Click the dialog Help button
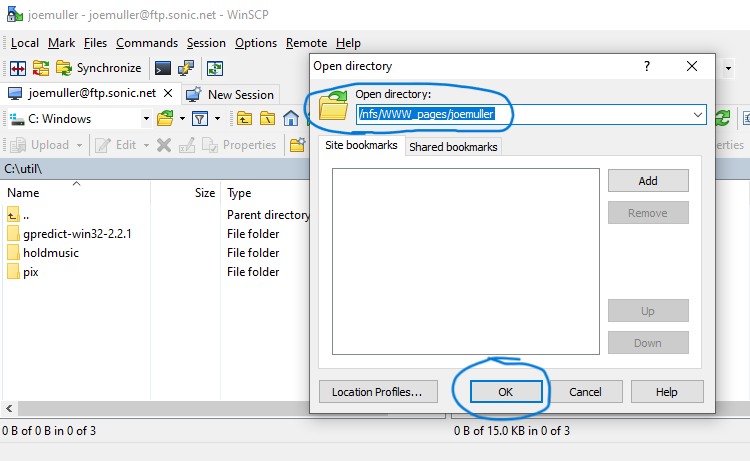 pos(667,392)
